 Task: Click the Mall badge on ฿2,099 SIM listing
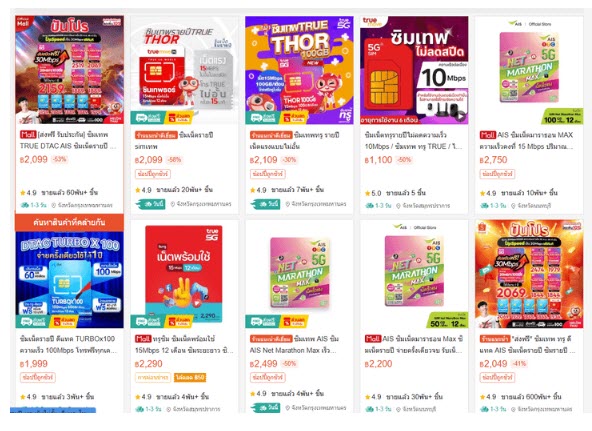[x=28, y=134]
